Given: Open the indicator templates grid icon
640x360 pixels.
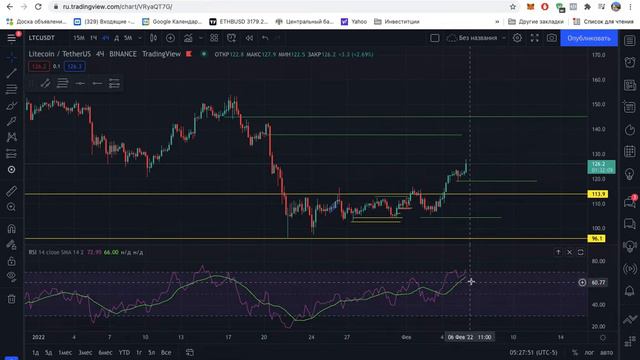Looking at the screenshot, I should [214, 38].
